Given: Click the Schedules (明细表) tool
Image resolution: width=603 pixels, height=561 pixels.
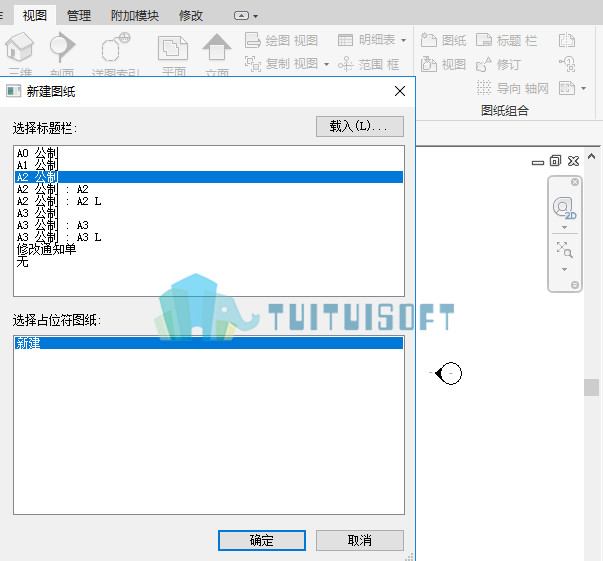Looking at the screenshot, I should 366,40.
